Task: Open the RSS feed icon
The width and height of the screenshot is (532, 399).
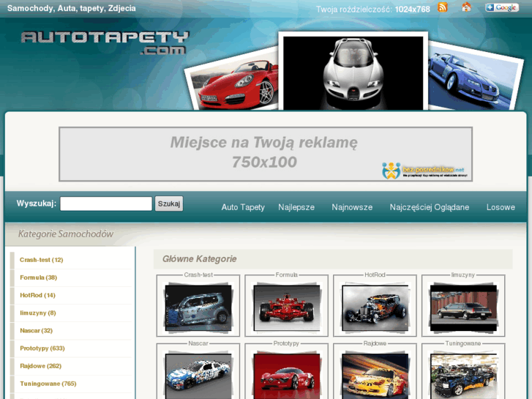Action: 443,7
